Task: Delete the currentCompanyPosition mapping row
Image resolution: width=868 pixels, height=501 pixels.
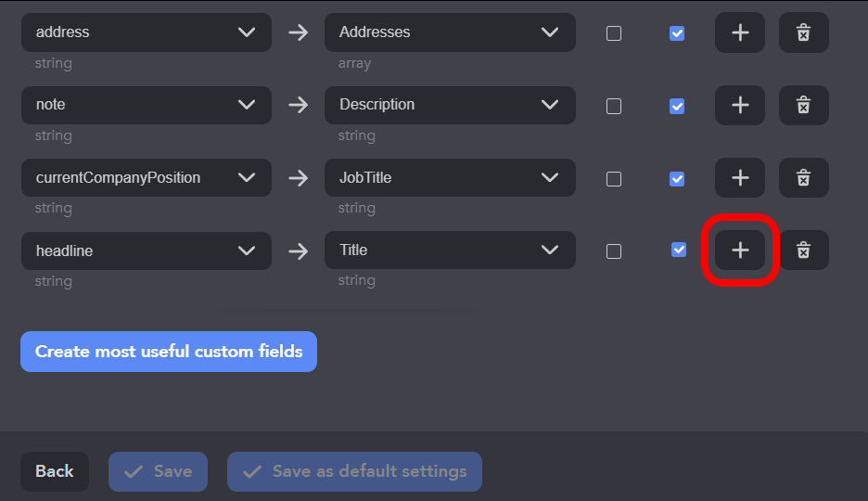Action: click(803, 177)
